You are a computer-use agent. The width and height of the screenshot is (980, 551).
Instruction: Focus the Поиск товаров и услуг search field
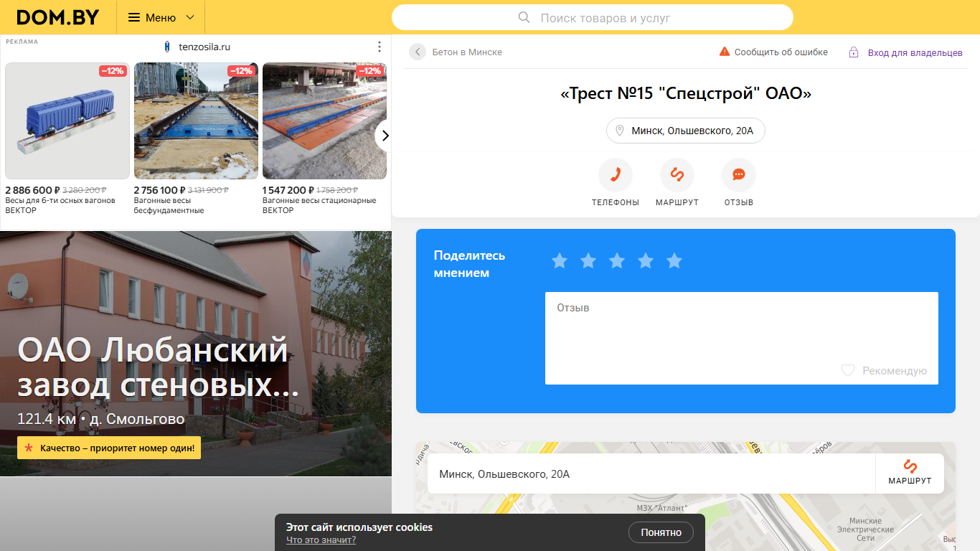[x=593, y=17]
